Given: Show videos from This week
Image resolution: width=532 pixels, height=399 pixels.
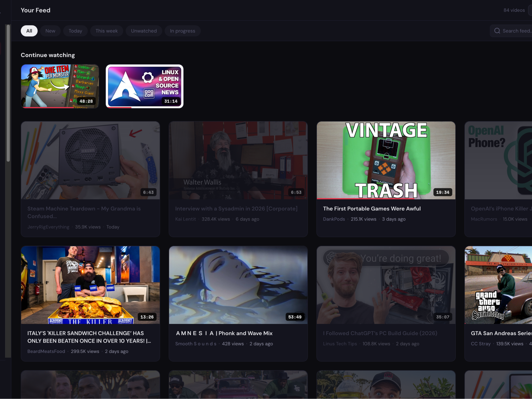Looking at the screenshot, I should point(106,31).
